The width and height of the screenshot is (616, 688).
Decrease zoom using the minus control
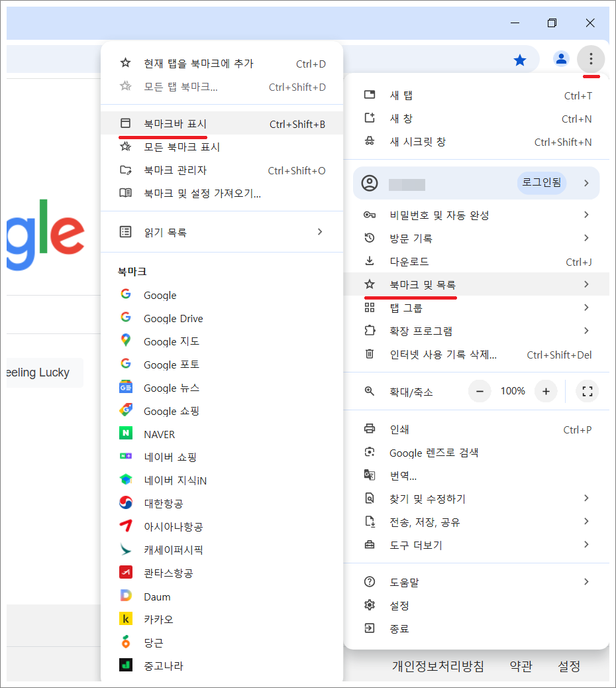point(479,391)
